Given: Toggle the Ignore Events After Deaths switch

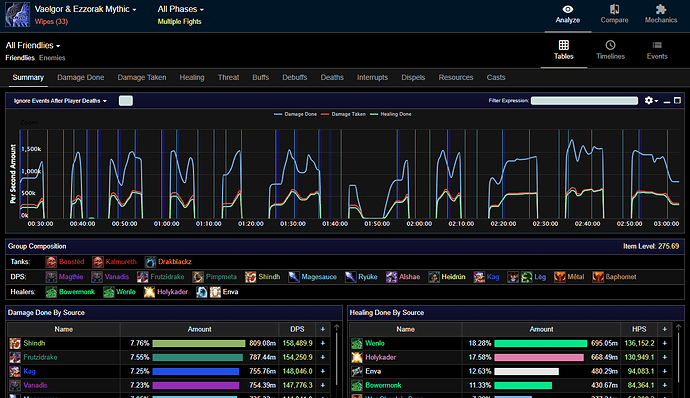Looking at the screenshot, I should [126, 101].
